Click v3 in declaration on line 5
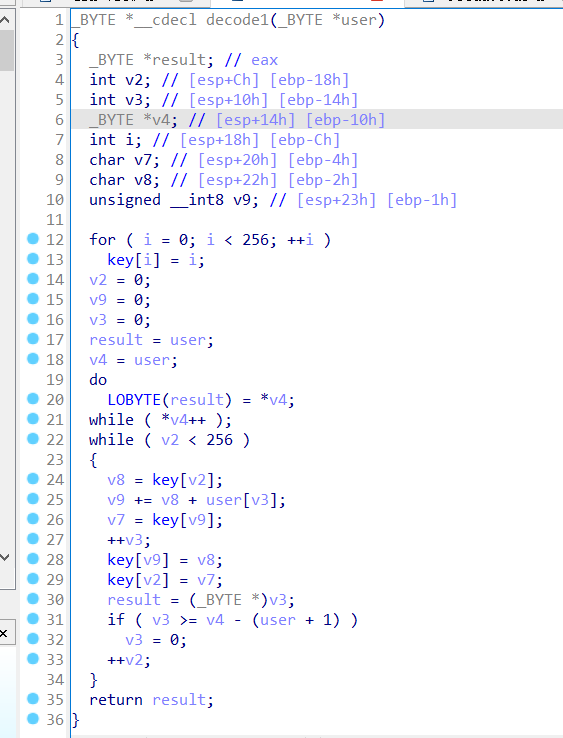Viewport: 563px width, 738px height. pyautogui.click(x=134, y=100)
